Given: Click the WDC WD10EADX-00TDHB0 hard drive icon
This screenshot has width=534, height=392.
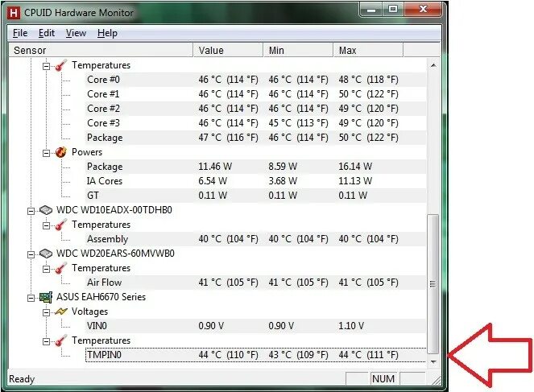Looking at the screenshot, I should (x=46, y=210).
